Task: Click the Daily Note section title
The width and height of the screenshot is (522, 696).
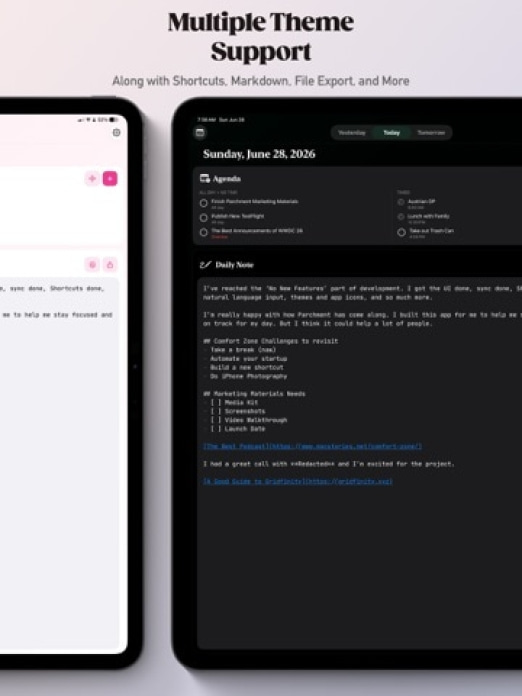Action: [234, 265]
